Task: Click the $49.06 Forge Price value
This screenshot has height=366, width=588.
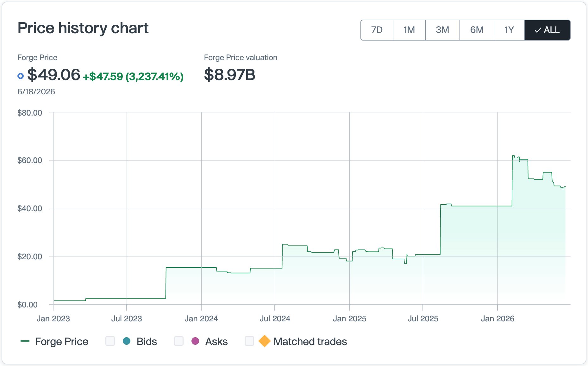Action: [54, 75]
